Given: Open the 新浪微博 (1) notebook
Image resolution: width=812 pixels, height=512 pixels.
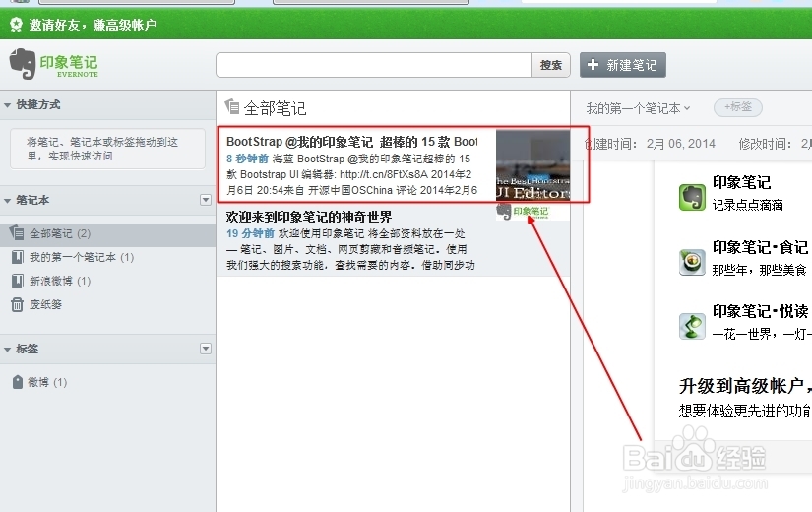Looking at the screenshot, I should coord(60,281).
